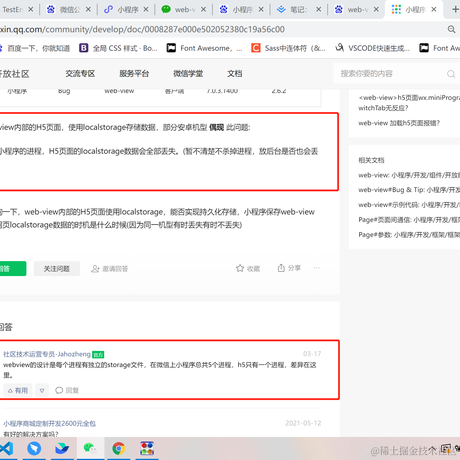Open related question web-view 加载h5页面报错?

click(x=399, y=123)
